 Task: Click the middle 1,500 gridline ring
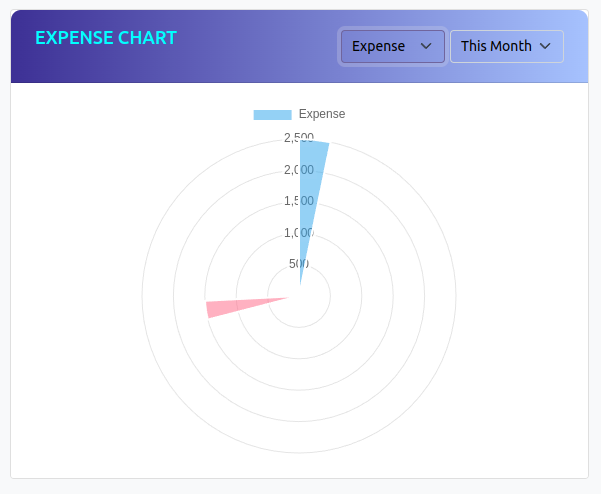coord(393,296)
